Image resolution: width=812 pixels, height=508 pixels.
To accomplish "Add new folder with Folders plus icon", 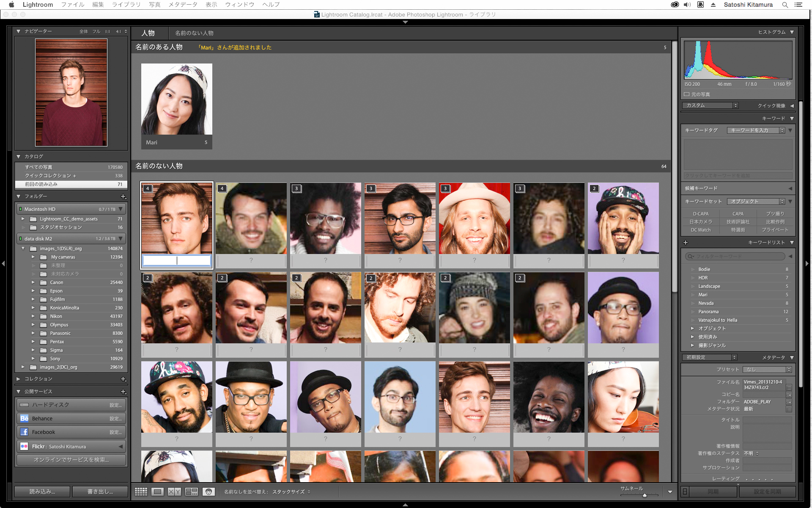I will tap(123, 196).
